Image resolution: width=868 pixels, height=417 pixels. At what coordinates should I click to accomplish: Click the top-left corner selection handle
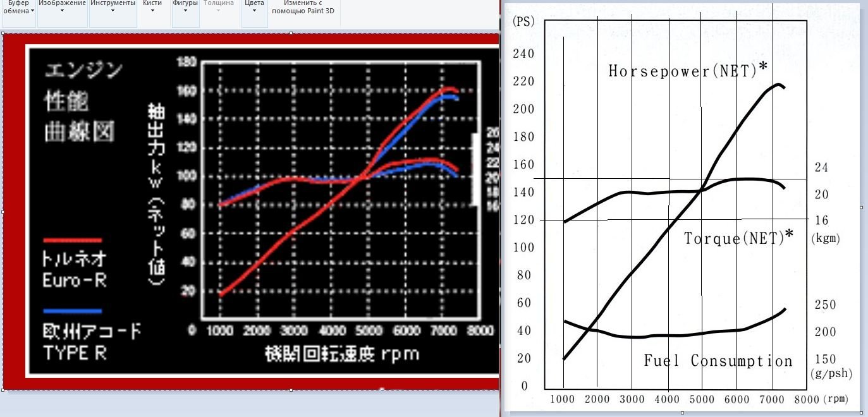3,33
